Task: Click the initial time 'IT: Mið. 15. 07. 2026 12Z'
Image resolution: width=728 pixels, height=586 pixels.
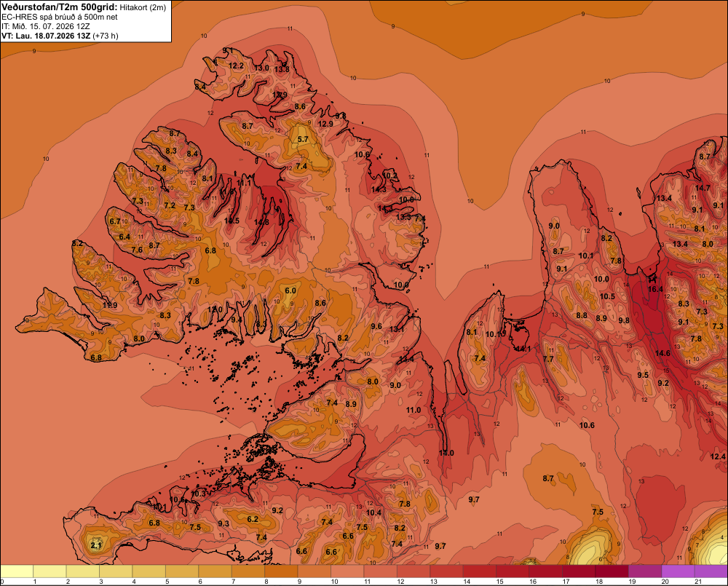Action: [x=46, y=26]
